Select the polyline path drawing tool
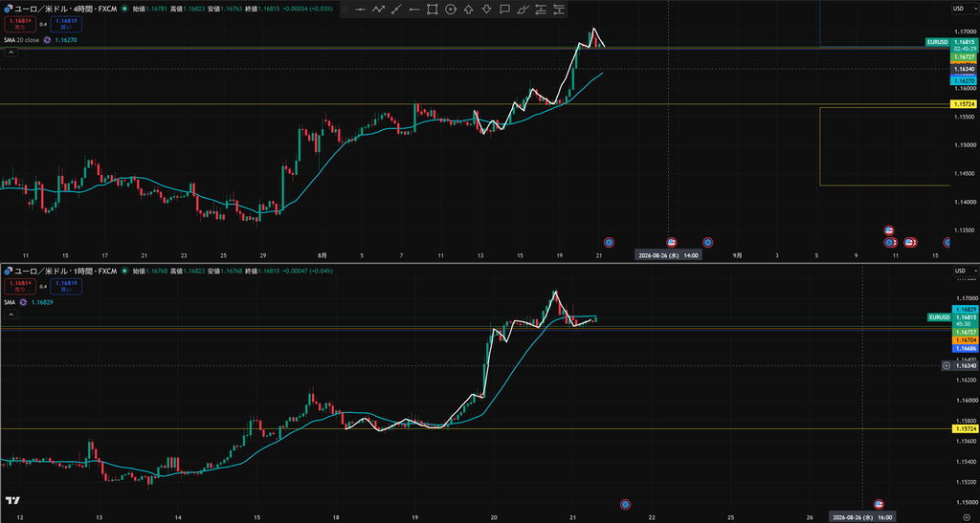 [x=378, y=10]
